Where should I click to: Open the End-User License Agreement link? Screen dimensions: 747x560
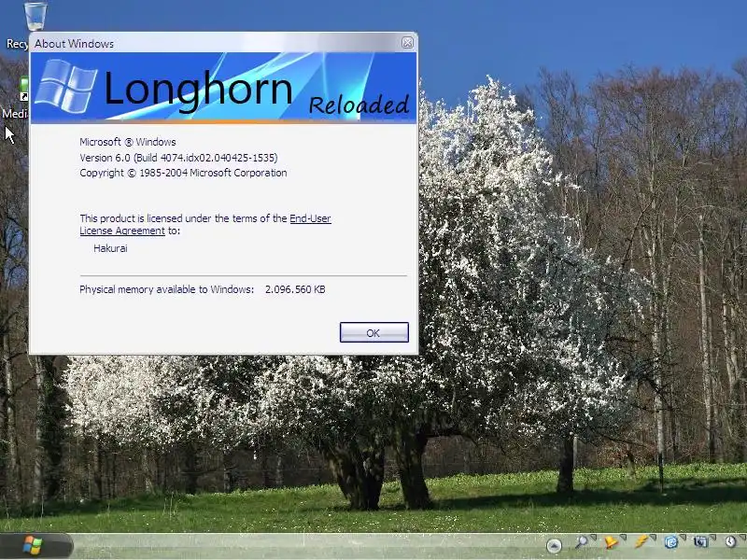[x=310, y=218]
